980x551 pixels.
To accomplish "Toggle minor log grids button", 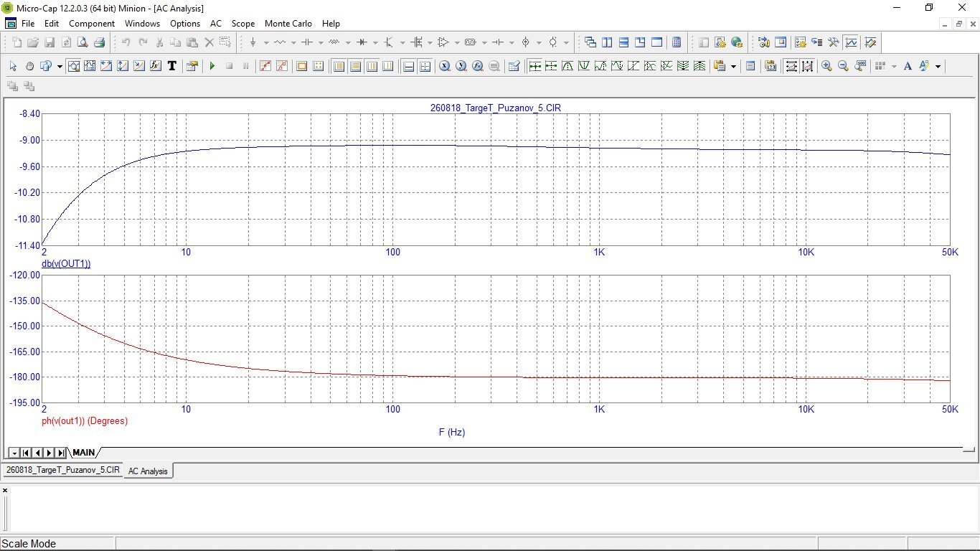I will [x=372, y=66].
